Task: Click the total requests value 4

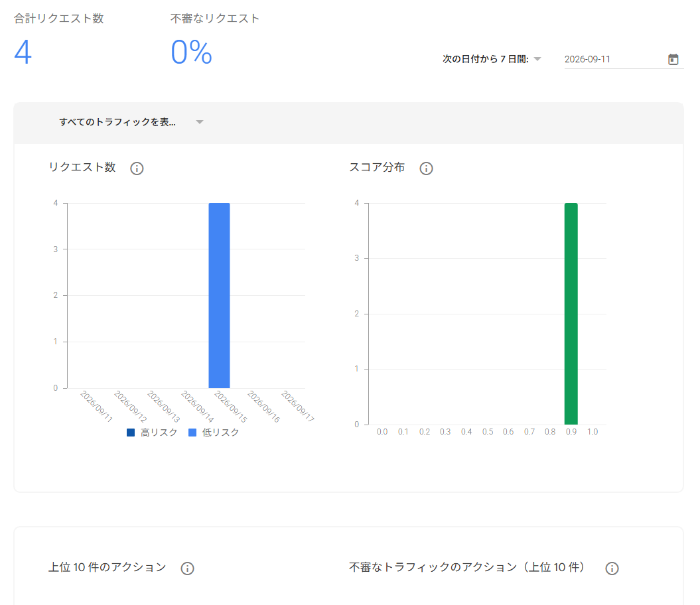Action: 23,52
